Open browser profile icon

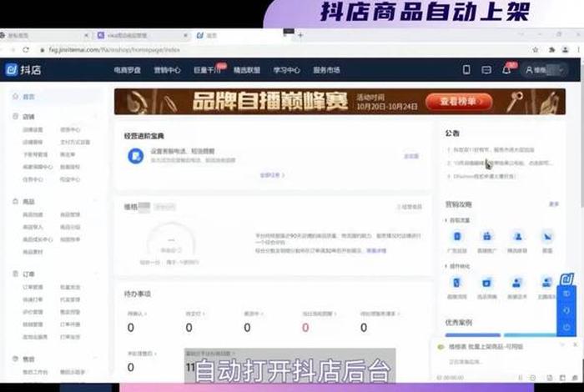[566, 49]
